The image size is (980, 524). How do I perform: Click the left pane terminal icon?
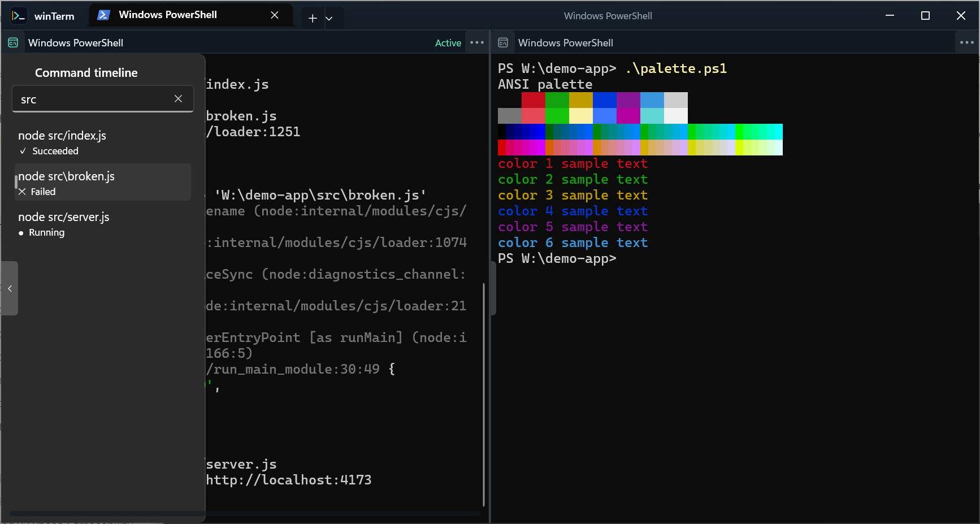click(13, 43)
